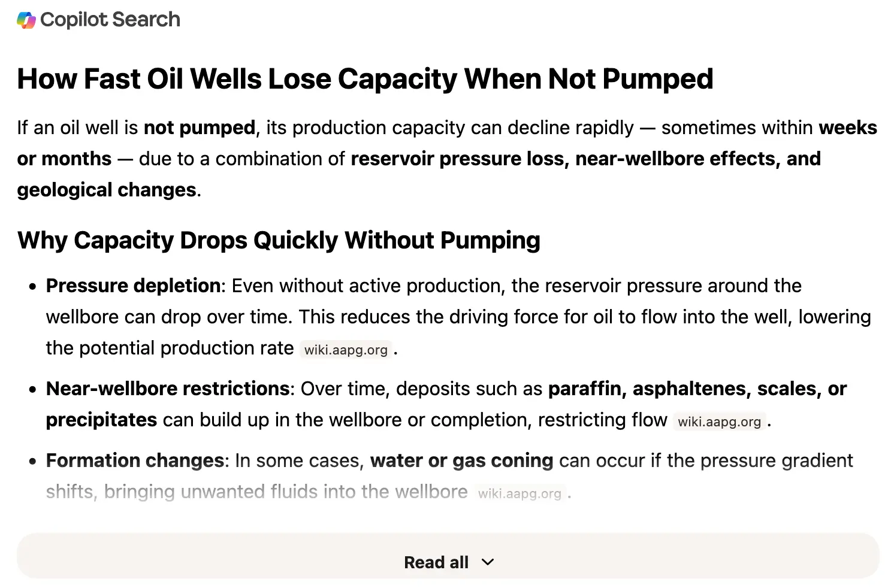Click the Copilot logo icon
The height and width of the screenshot is (588, 888).
[x=26, y=20]
